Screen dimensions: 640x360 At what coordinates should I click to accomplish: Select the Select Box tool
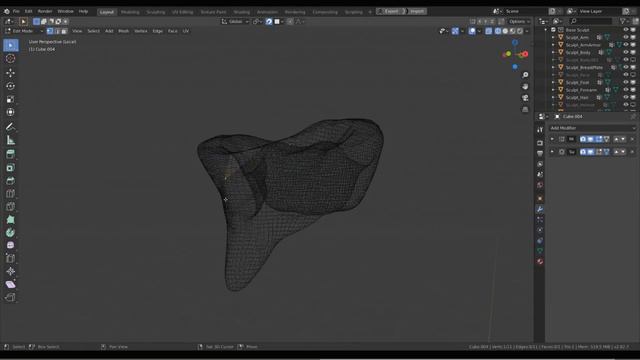click(x=11, y=45)
